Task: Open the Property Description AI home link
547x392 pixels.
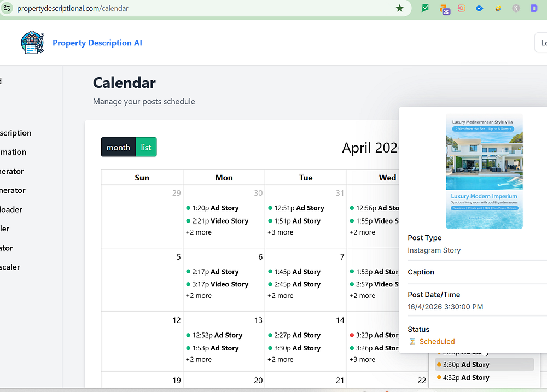Action: [97, 43]
